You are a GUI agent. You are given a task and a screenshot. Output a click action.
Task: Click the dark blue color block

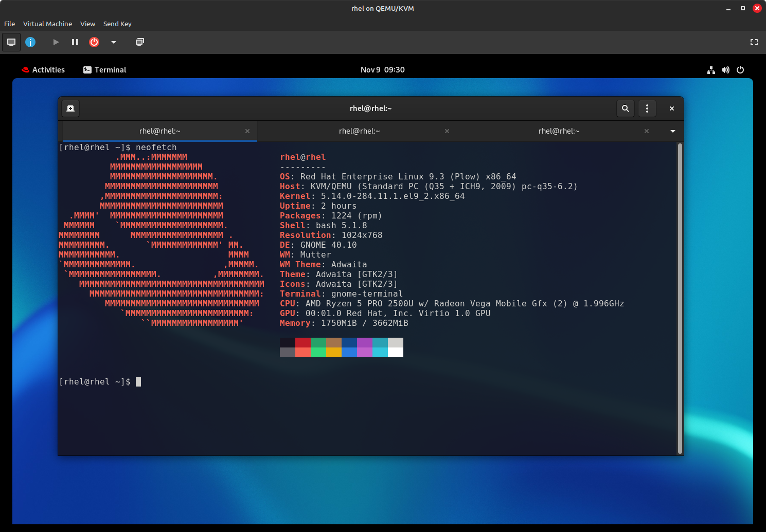(x=349, y=342)
